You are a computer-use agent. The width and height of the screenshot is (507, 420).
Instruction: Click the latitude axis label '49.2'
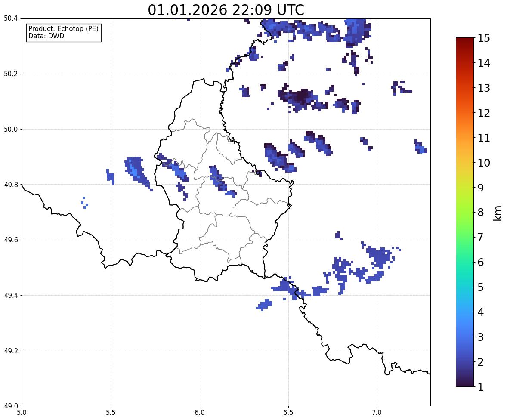click(11, 351)
